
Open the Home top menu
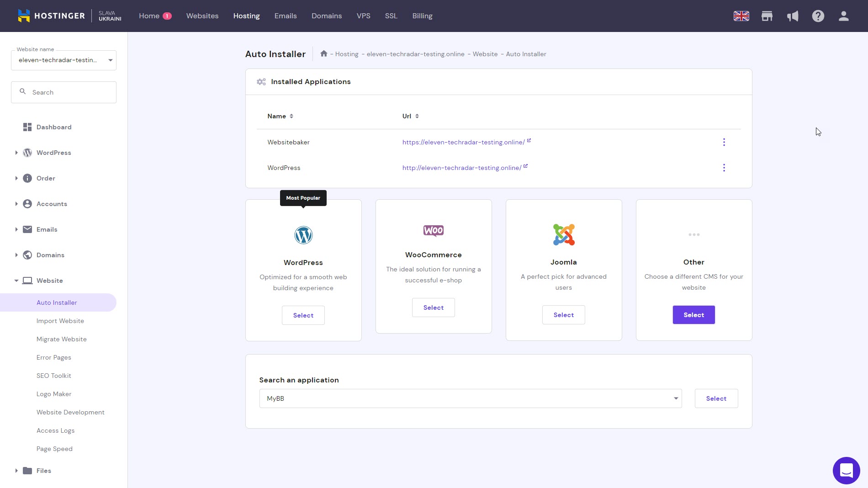155,16
